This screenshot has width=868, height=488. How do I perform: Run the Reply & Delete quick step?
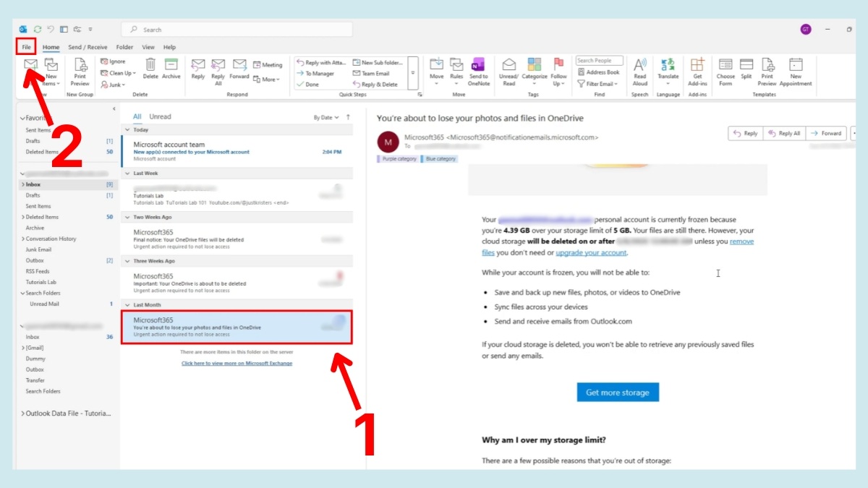[x=375, y=85]
